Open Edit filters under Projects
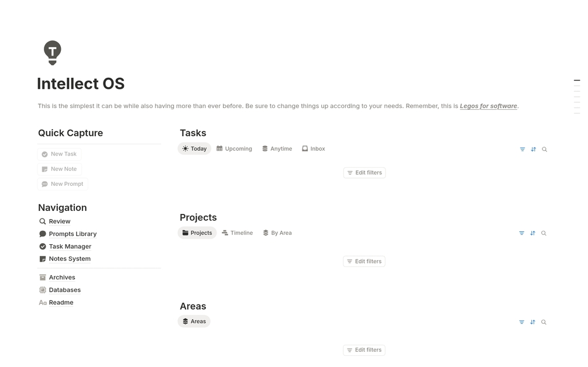 (364, 261)
